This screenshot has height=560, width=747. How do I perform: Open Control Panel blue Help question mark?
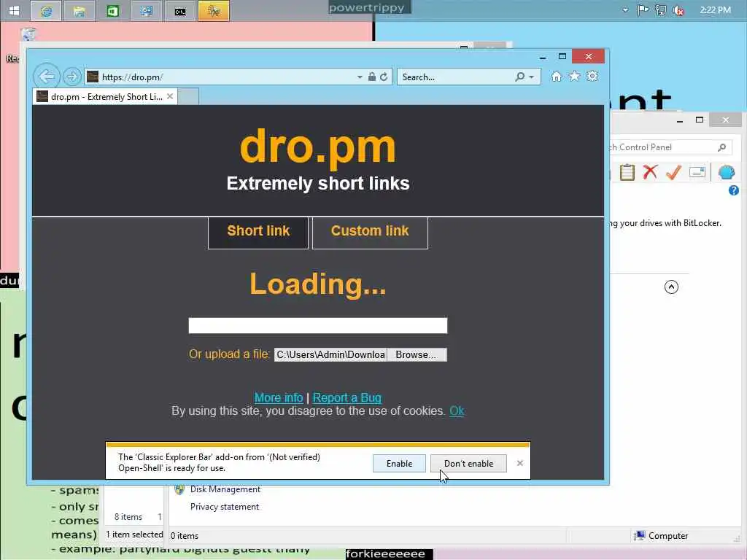[x=734, y=191]
